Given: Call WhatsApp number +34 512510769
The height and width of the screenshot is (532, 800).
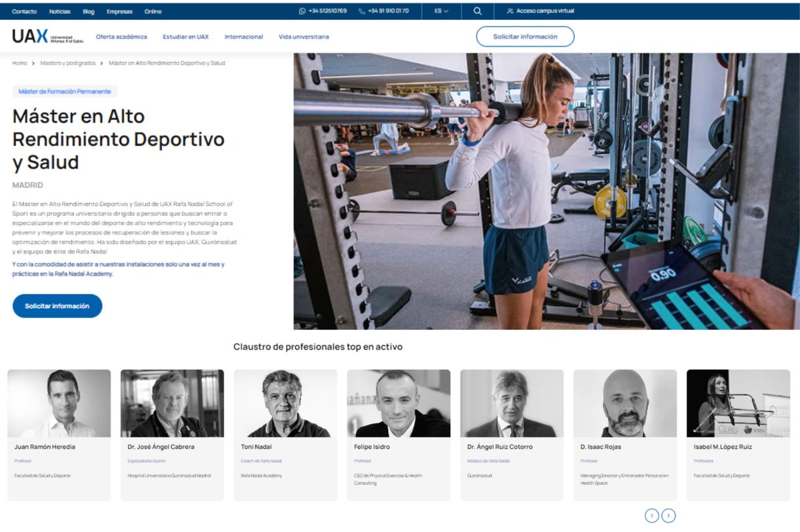Looking at the screenshot, I should [327, 11].
